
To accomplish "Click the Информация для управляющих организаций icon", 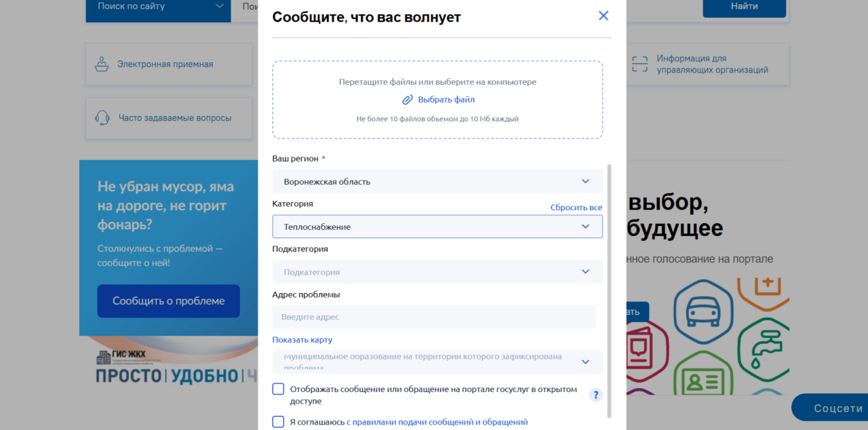I will [x=639, y=64].
